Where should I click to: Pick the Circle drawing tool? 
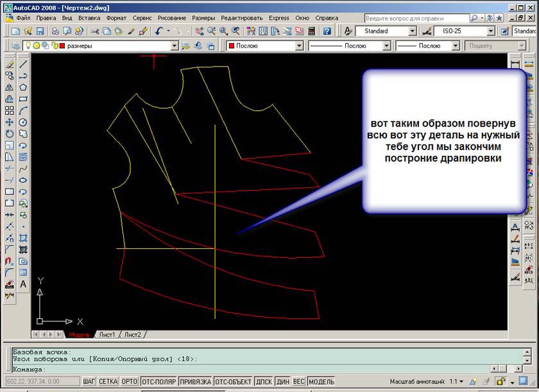[x=23, y=122]
